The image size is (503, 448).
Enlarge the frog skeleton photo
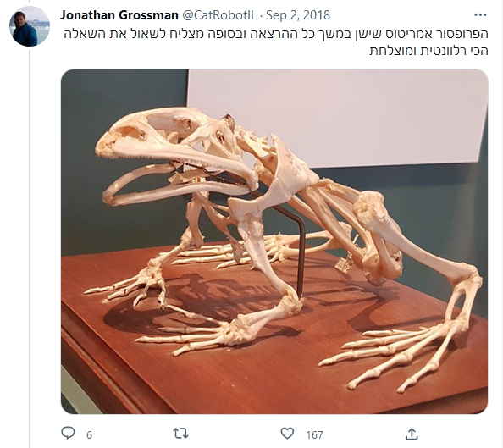coord(274,241)
